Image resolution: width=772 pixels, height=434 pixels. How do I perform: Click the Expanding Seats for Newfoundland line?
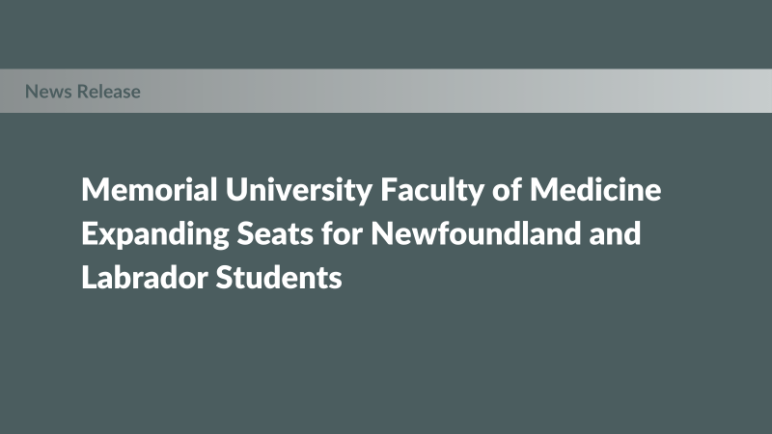tap(331, 234)
